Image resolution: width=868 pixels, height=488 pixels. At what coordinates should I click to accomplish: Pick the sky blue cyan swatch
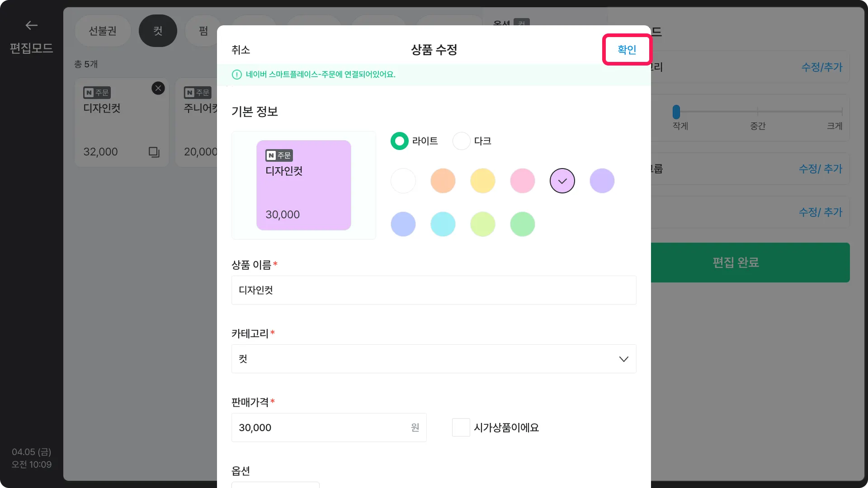pos(443,224)
